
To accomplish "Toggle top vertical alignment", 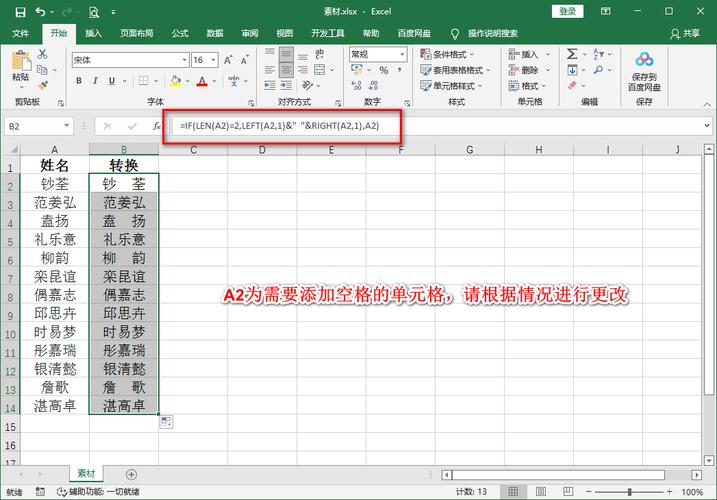I will (270, 54).
